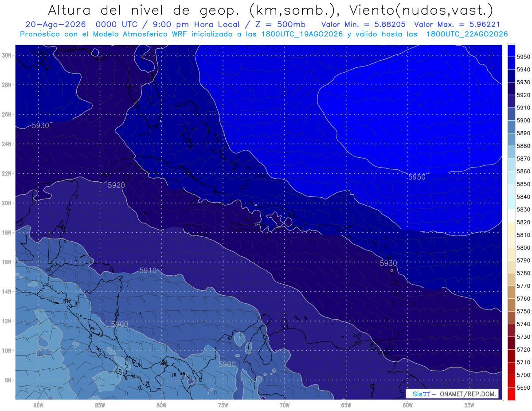Click the '5790' value in the color scale
Image resolution: width=532 pixels, height=411 pixels.
coord(523,260)
